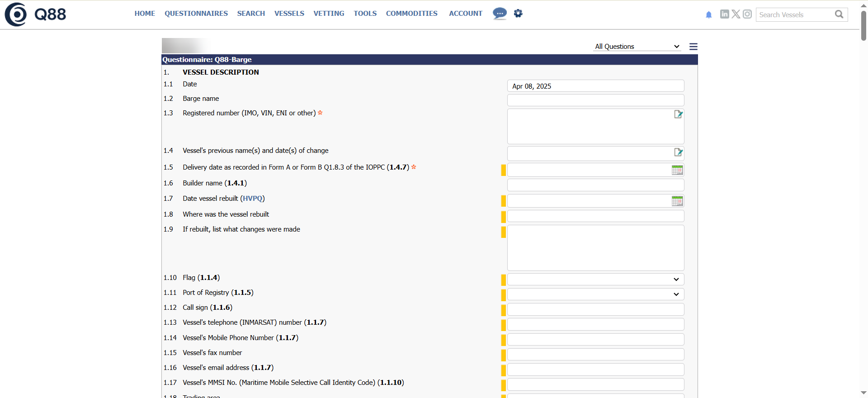Open the QUESTIONNAIRES menu
The height and width of the screenshot is (398, 868).
pyautogui.click(x=196, y=14)
